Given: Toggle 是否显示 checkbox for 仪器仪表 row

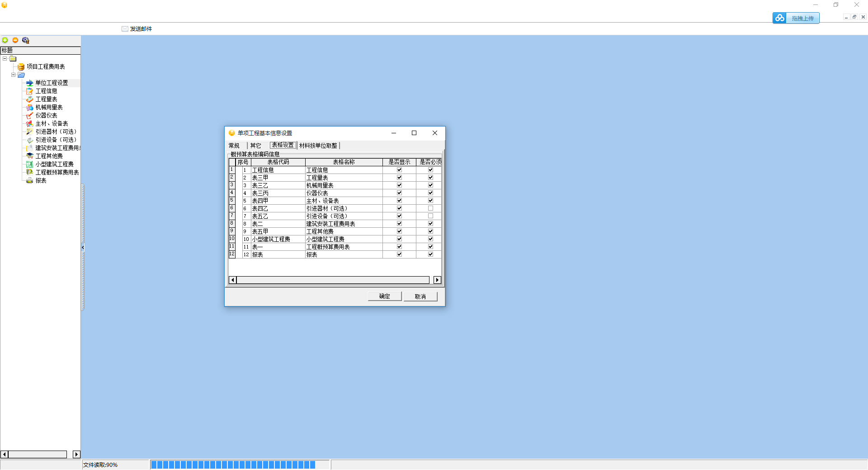Looking at the screenshot, I should tap(400, 193).
